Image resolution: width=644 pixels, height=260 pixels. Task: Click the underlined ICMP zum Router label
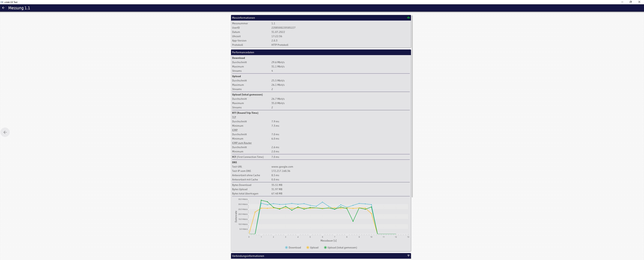click(242, 143)
